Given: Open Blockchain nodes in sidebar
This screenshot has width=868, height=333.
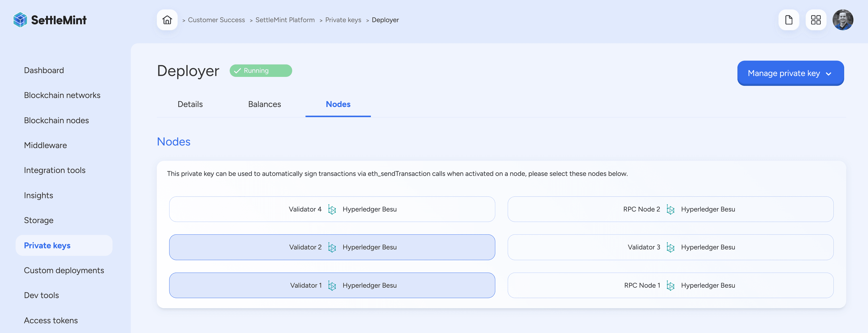Looking at the screenshot, I should (56, 120).
